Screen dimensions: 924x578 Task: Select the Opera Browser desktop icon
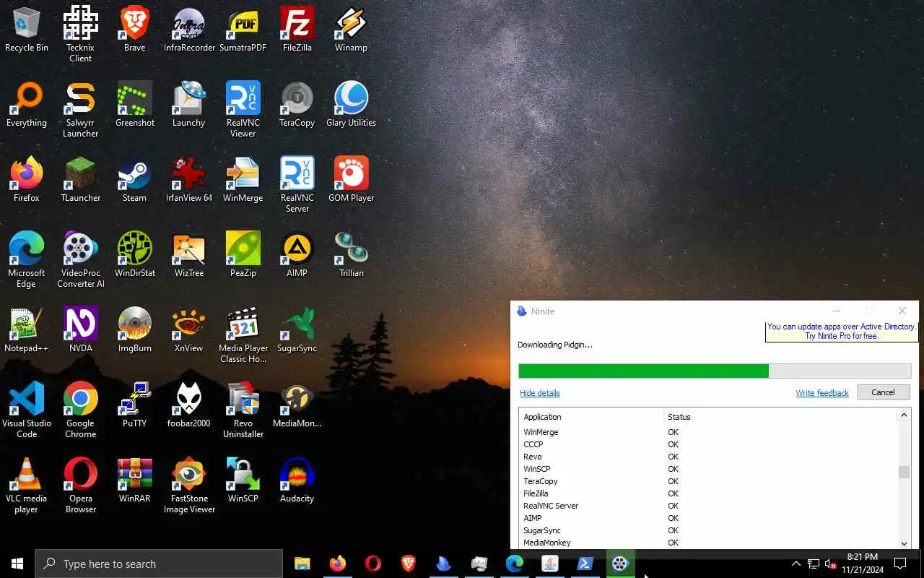click(x=80, y=486)
